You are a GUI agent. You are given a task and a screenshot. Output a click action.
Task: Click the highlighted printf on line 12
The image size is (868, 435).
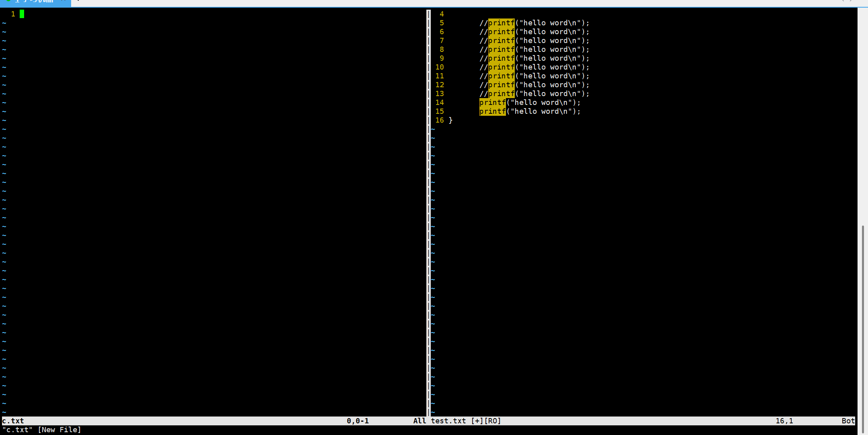[x=501, y=85]
